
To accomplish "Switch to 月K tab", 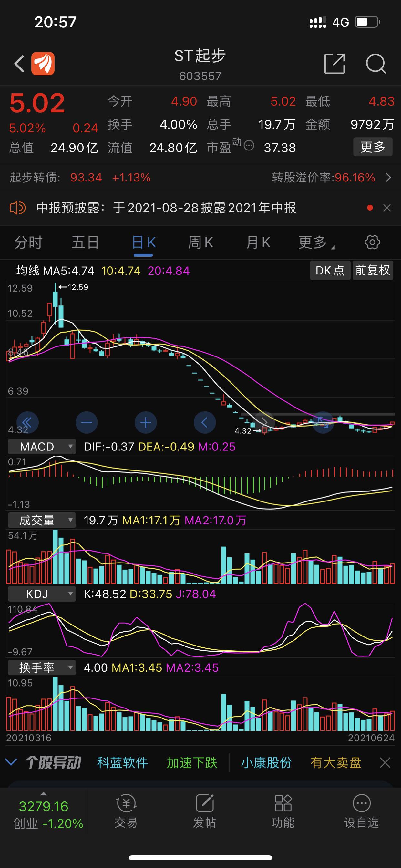I will click(258, 242).
